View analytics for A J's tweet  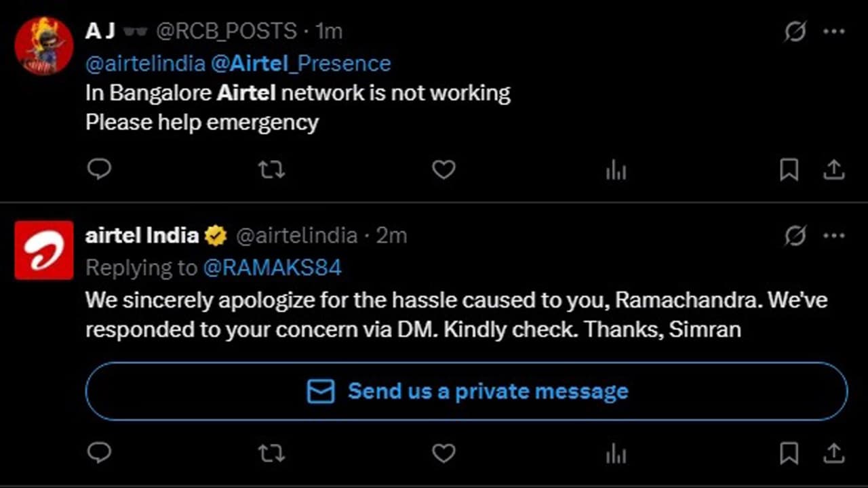(x=616, y=170)
